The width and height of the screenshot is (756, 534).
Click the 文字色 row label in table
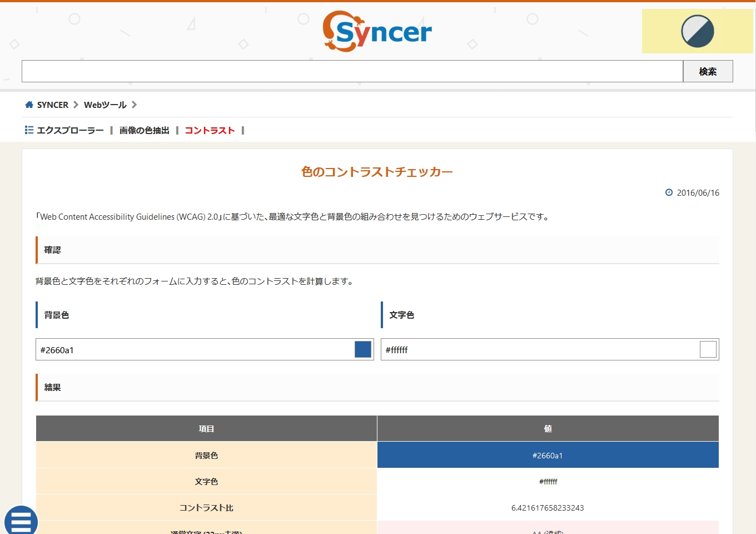pyautogui.click(x=206, y=482)
